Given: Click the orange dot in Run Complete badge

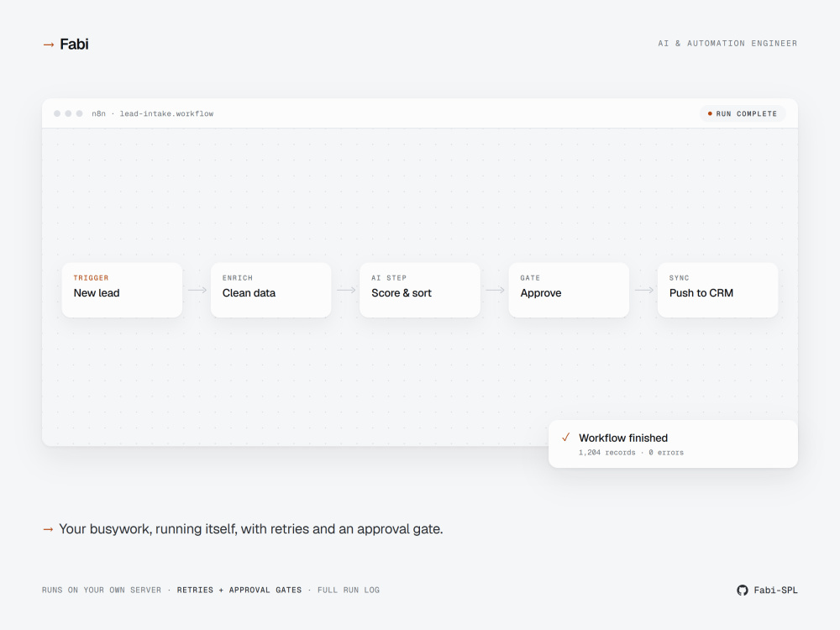Looking at the screenshot, I should pyautogui.click(x=710, y=113).
